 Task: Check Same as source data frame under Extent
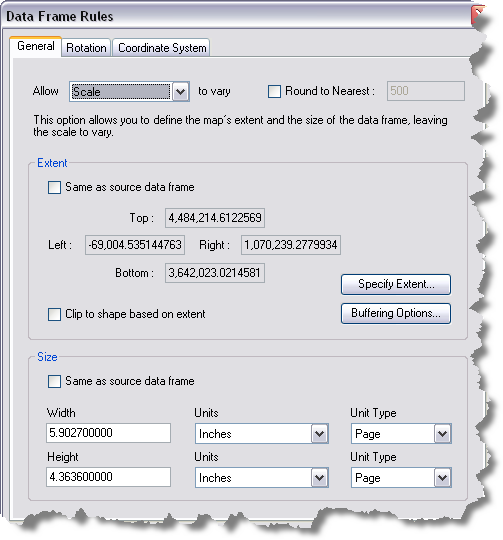pos(54,188)
